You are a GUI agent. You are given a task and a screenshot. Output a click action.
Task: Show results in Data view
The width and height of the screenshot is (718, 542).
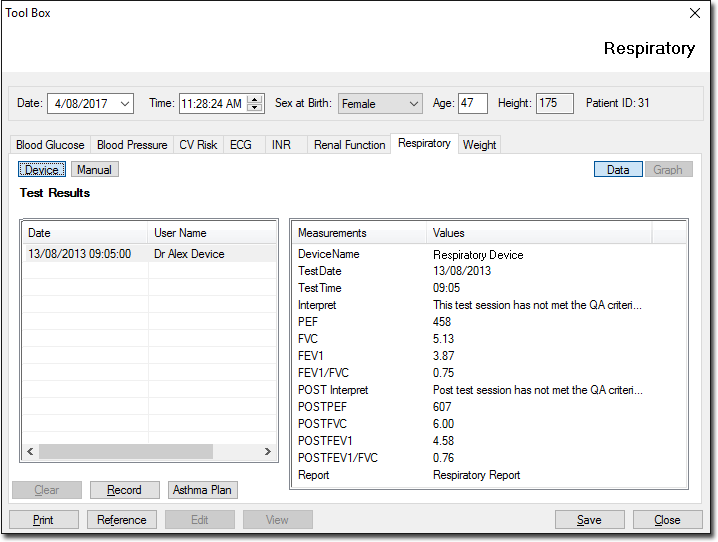[618, 169]
